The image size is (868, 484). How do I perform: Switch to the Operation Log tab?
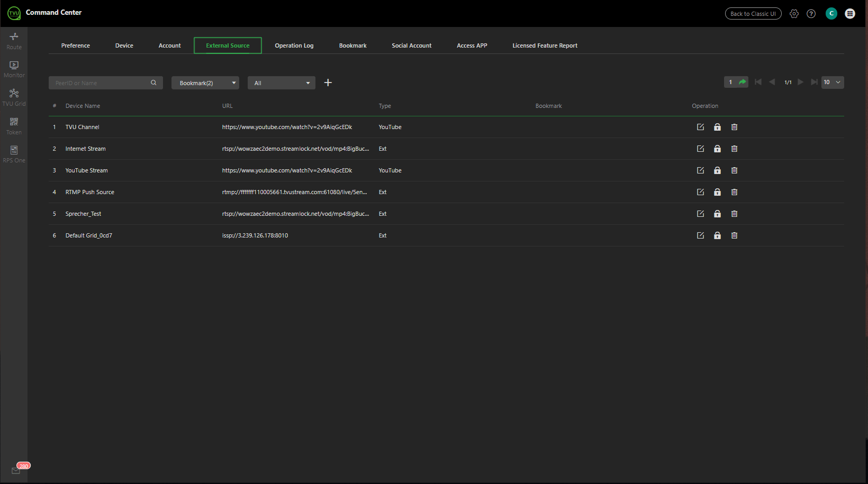click(x=294, y=45)
